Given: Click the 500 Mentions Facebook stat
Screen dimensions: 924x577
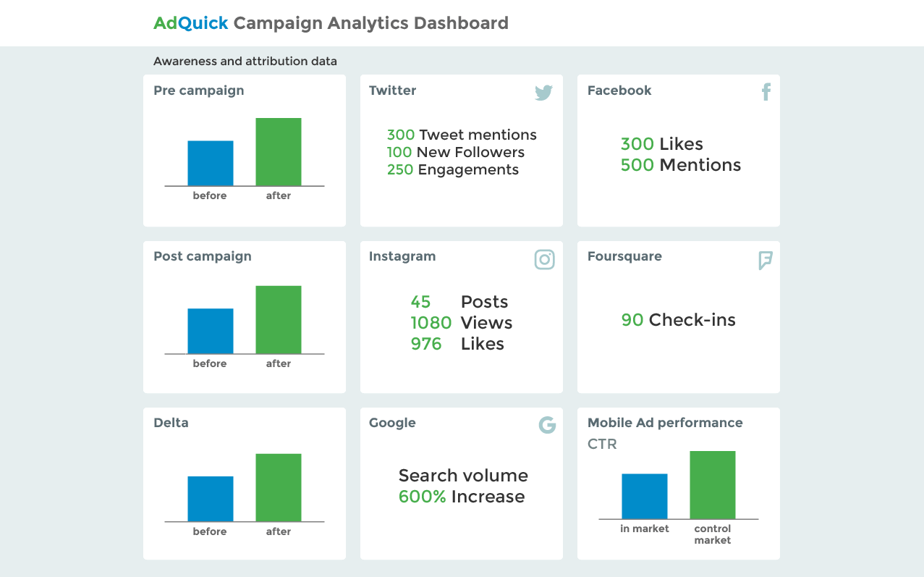Looking at the screenshot, I should 681,165.
